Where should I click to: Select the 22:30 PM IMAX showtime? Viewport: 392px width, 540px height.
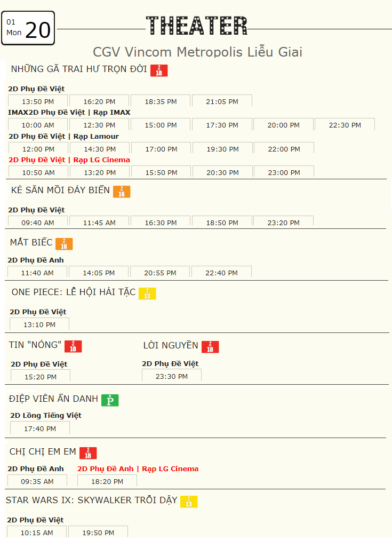click(345, 125)
